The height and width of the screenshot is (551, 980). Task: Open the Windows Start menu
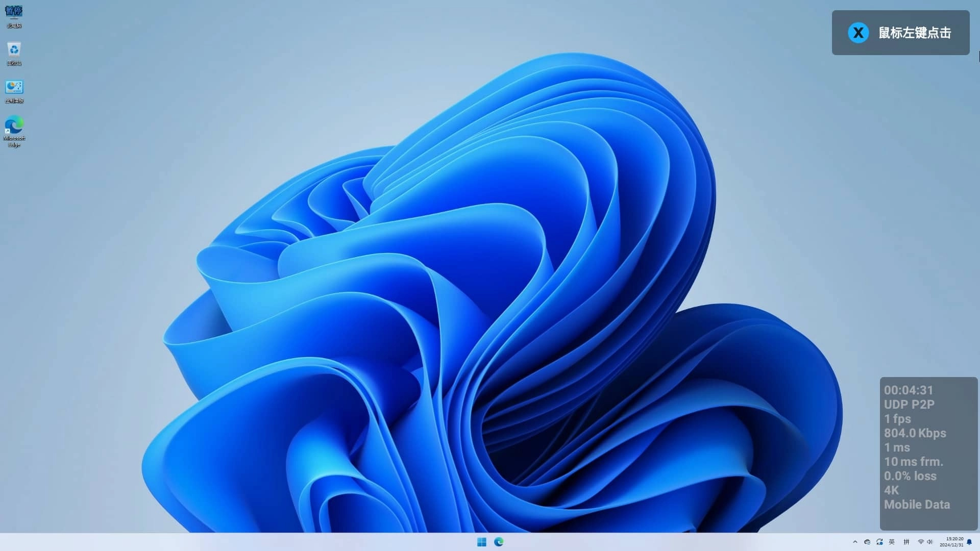(x=481, y=542)
